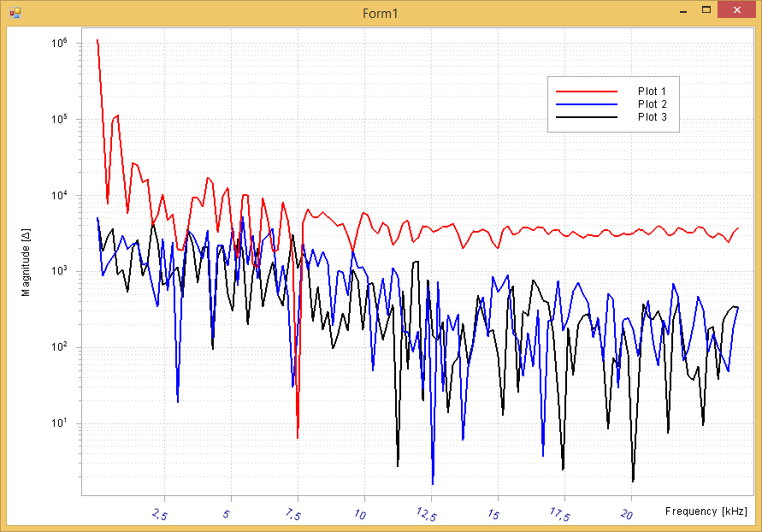Click the 2,5 tick label on x-axis
762x532 pixels.
tap(160, 513)
